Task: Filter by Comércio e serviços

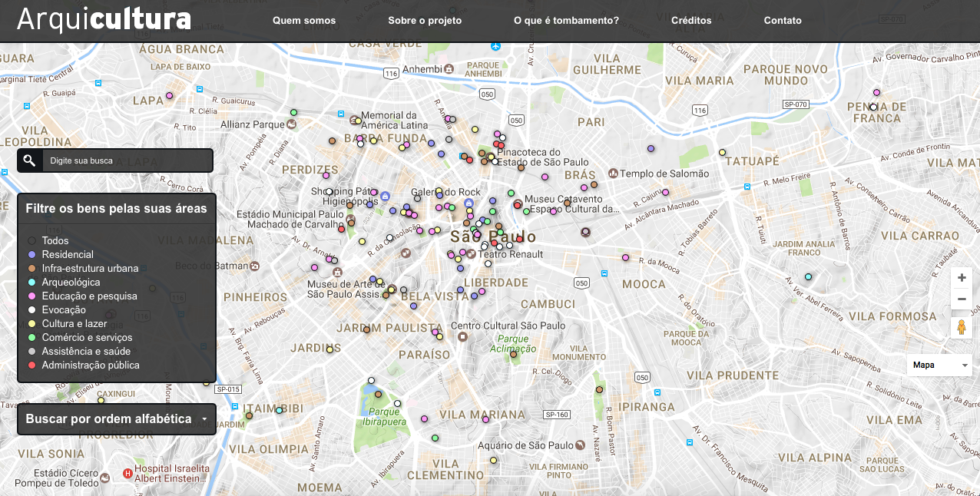Action: 80,338
